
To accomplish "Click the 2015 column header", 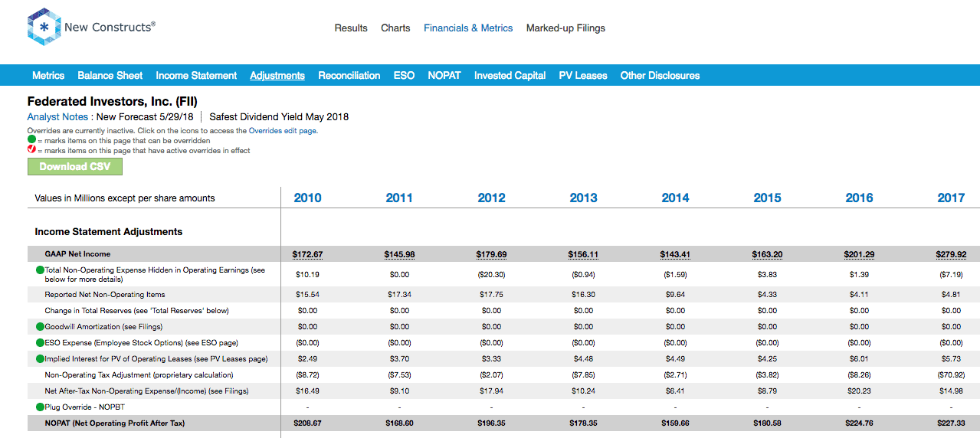I will pyautogui.click(x=767, y=198).
